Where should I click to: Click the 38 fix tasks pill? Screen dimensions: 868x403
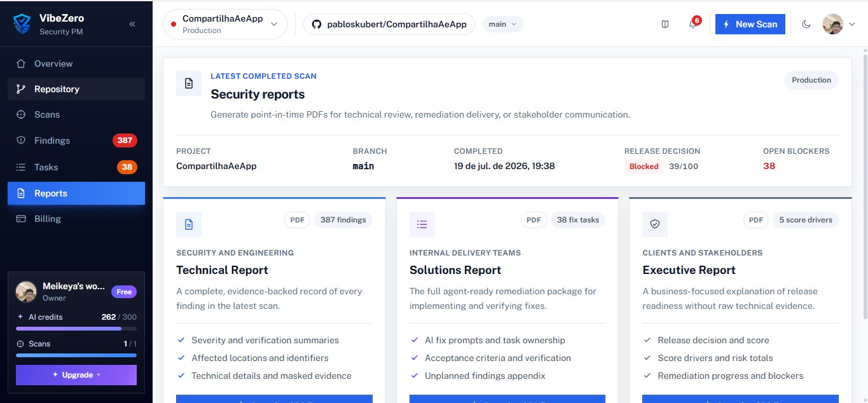(x=578, y=220)
